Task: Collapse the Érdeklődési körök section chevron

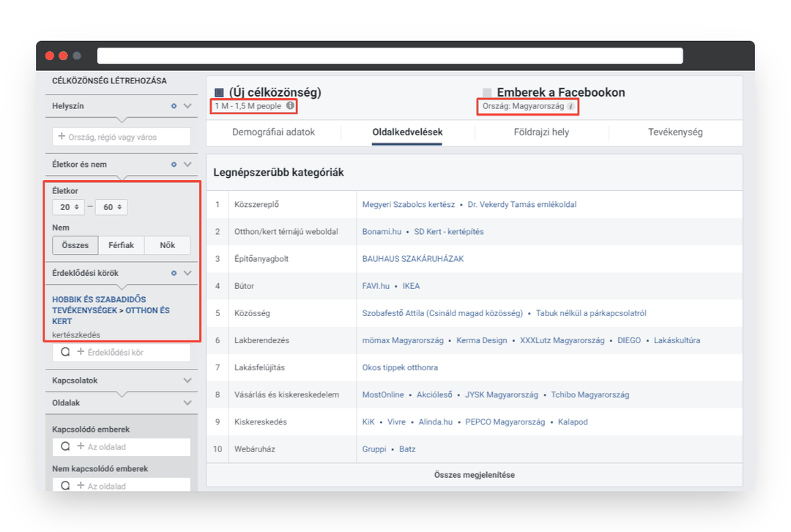Action: click(x=187, y=273)
